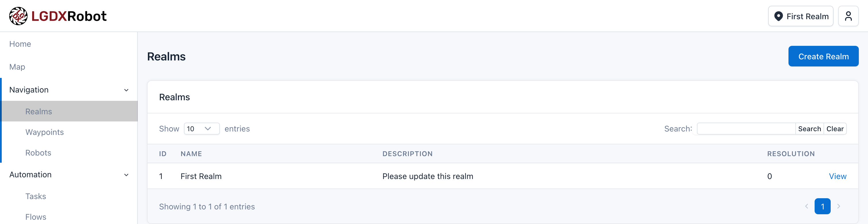Image resolution: width=868 pixels, height=224 pixels.
Task: Go to the previous page arrow
Action: (x=806, y=206)
